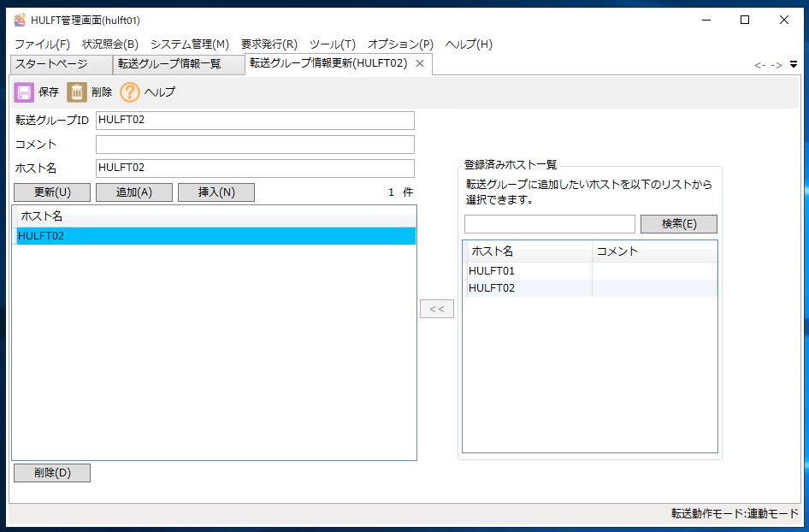Click the 検索(E) search button

coord(679,224)
